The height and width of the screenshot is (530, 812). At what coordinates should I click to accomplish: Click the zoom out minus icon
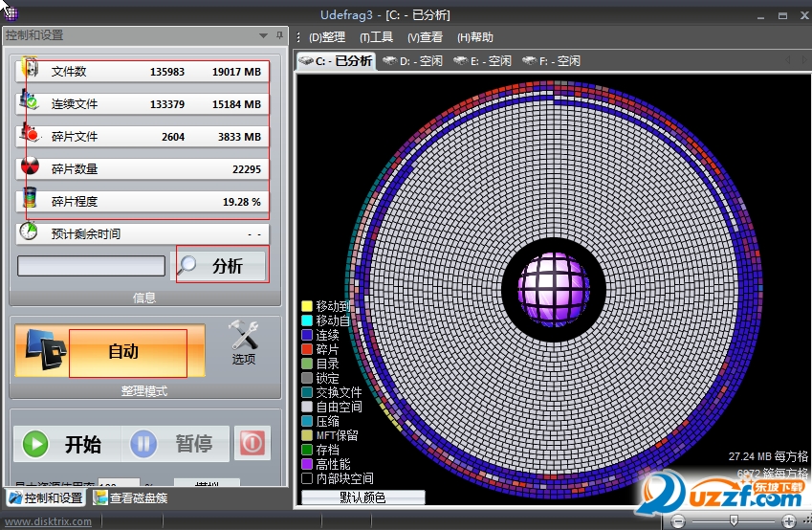[678, 520]
